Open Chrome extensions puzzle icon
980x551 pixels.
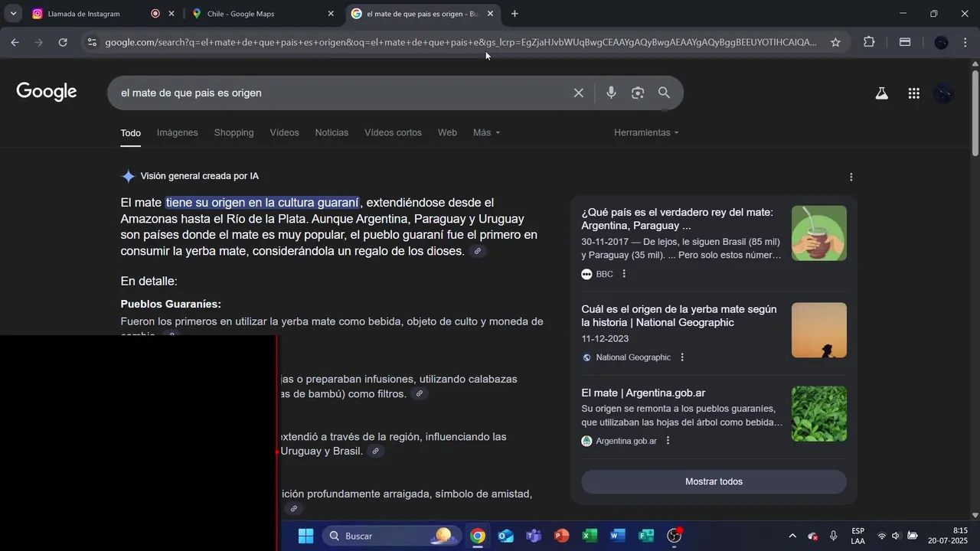(x=869, y=42)
